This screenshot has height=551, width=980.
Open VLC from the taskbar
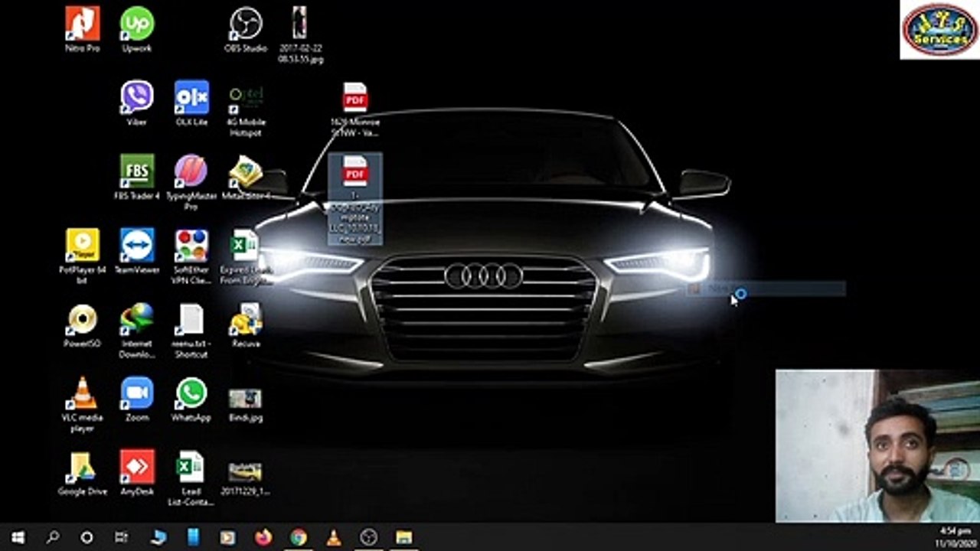click(x=334, y=537)
